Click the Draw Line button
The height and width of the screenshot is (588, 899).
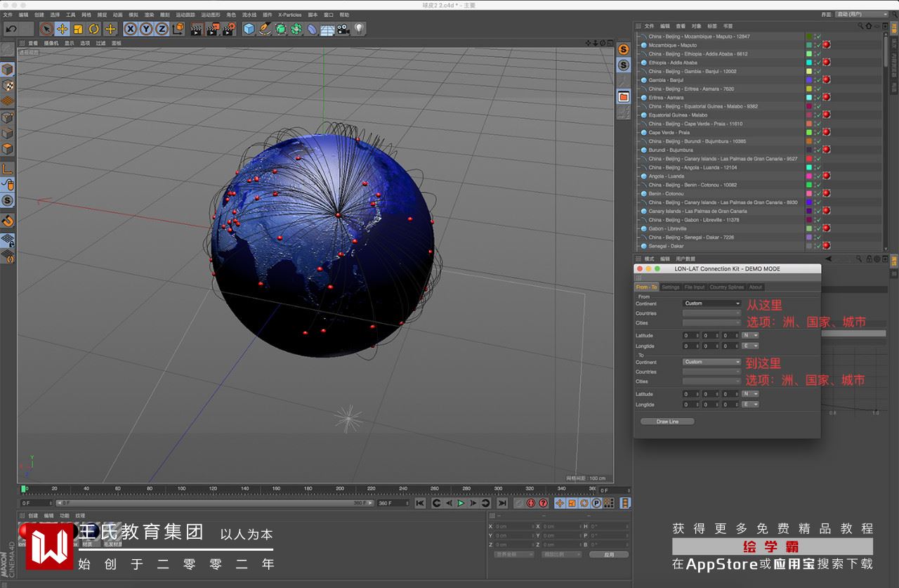pos(667,422)
